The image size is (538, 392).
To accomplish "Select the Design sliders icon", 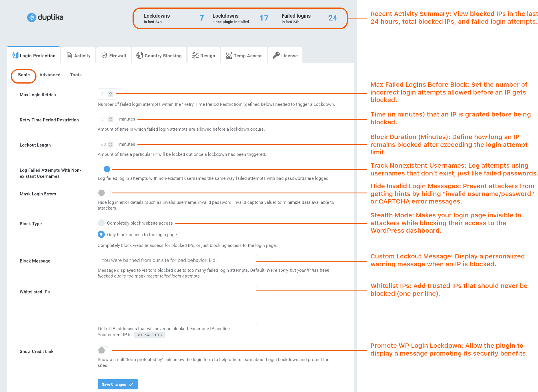I will click(196, 55).
